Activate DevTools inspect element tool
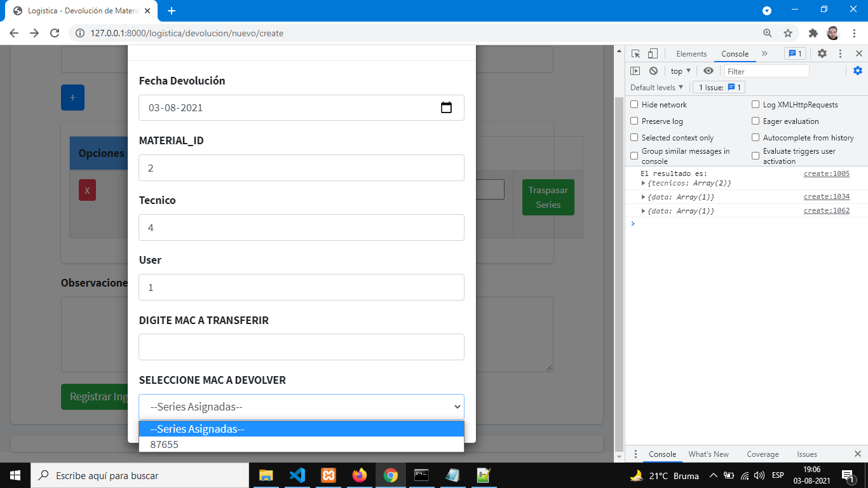Viewport: 868px width, 488px height. [635, 54]
